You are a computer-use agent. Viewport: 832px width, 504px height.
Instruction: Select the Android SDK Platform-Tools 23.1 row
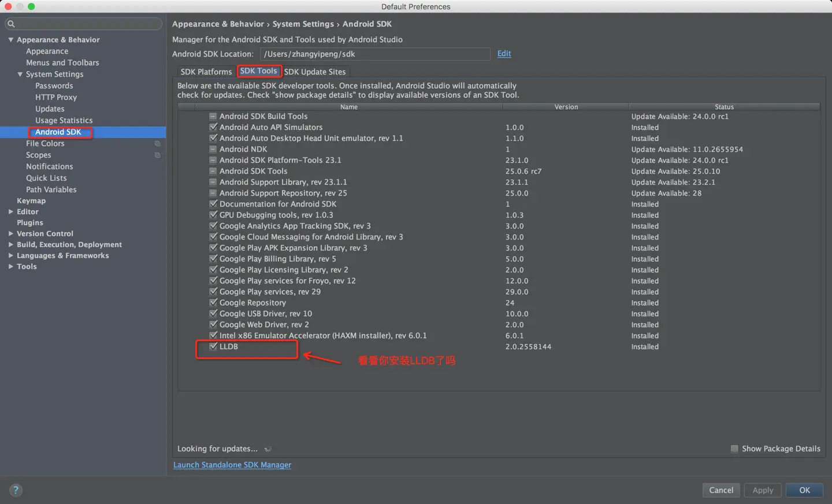[x=499, y=160]
